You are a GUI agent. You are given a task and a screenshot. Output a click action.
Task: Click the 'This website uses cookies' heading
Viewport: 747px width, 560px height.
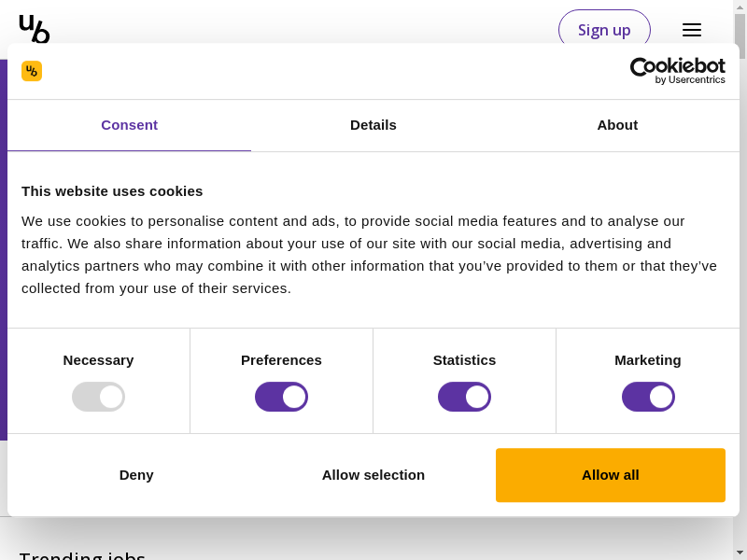[112, 191]
